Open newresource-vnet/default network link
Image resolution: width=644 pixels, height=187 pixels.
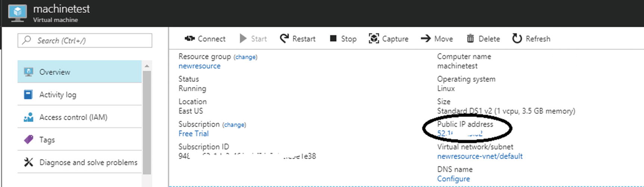click(x=480, y=156)
